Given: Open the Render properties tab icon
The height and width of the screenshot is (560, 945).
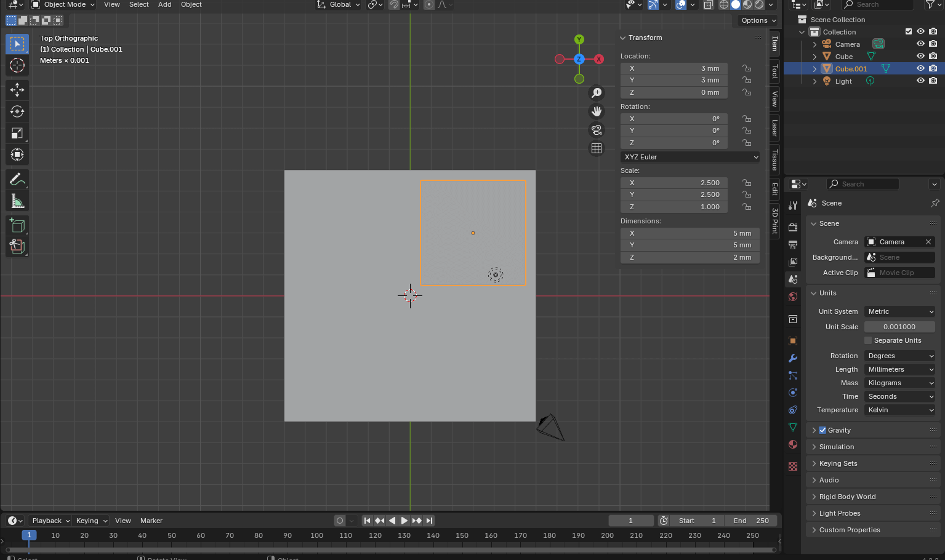Looking at the screenshot, I should click(793, 227).
